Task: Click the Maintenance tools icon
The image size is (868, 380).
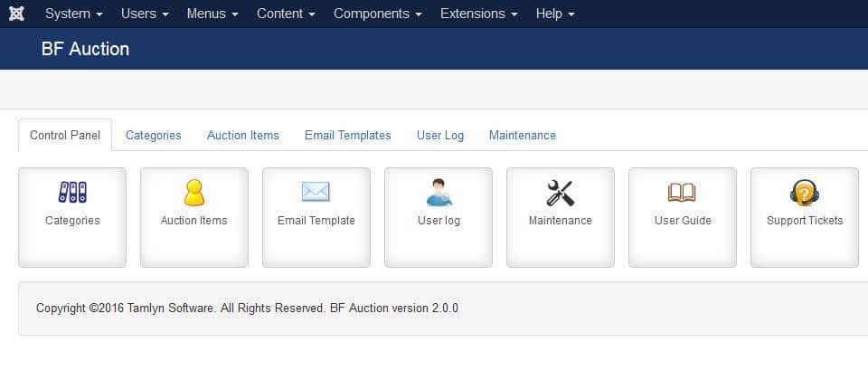Action: (561, 194)
